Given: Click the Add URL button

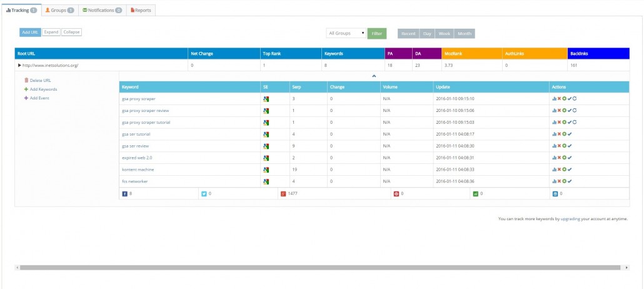Looking at the screenshot, I should [31, 32].
